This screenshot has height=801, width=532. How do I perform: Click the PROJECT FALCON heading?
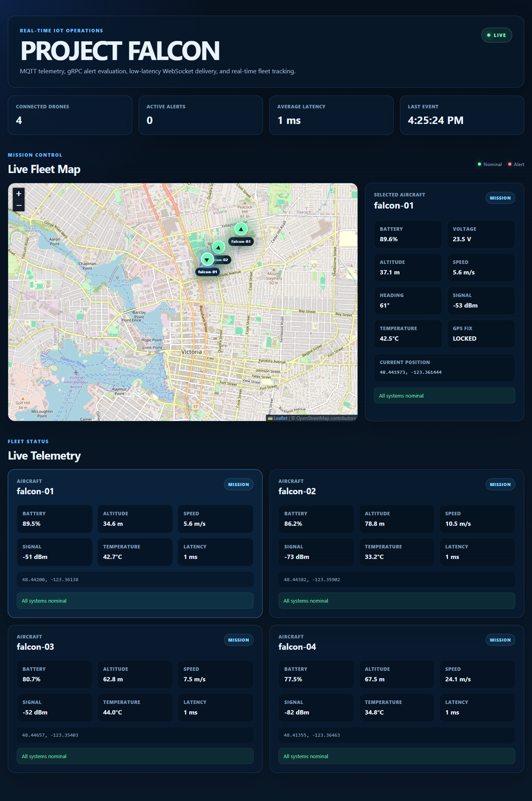(120, 51)
